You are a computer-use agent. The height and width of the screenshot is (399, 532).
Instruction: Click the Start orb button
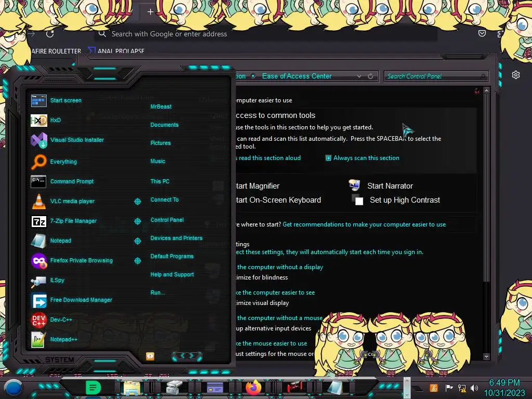coord(13,388)
